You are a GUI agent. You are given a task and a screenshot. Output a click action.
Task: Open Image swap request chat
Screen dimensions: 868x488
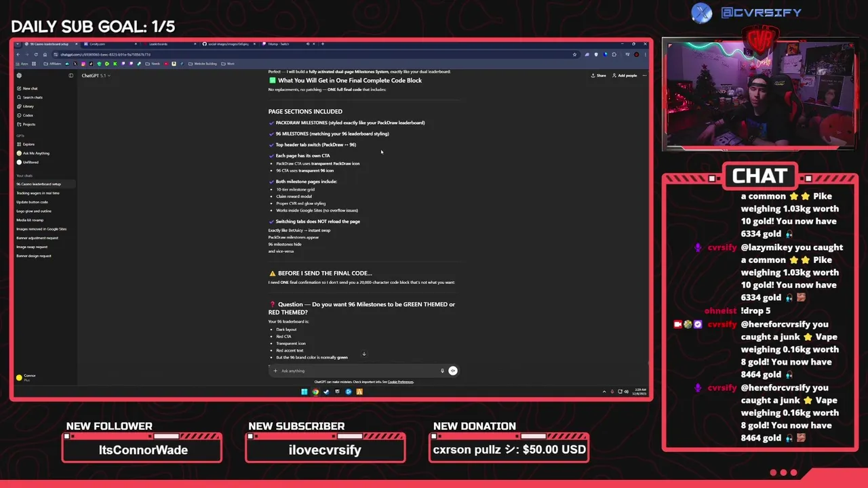(32, 247)
